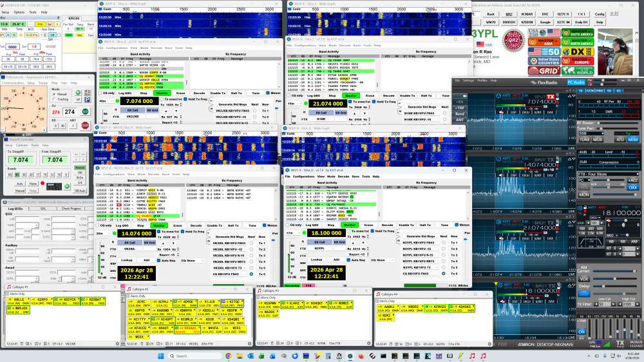The height and width of the screenshot is (362, 644).
Task: Open FT8 - Four Slices profile dropdown in FlexRadio
Action: point(609,174)
